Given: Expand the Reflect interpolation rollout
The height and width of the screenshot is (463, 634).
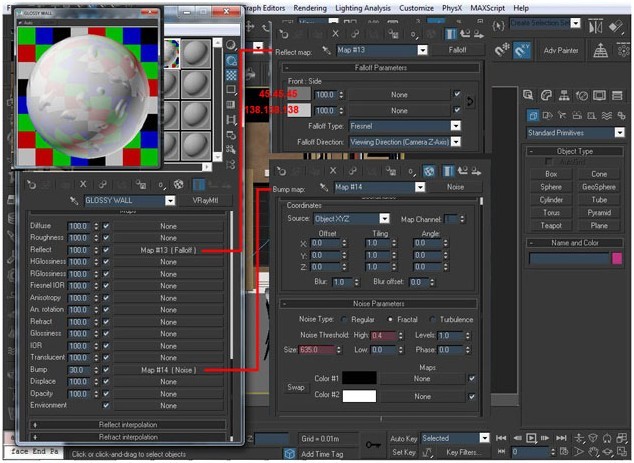Looking at the screenshot, I should [x=128, y=425].
